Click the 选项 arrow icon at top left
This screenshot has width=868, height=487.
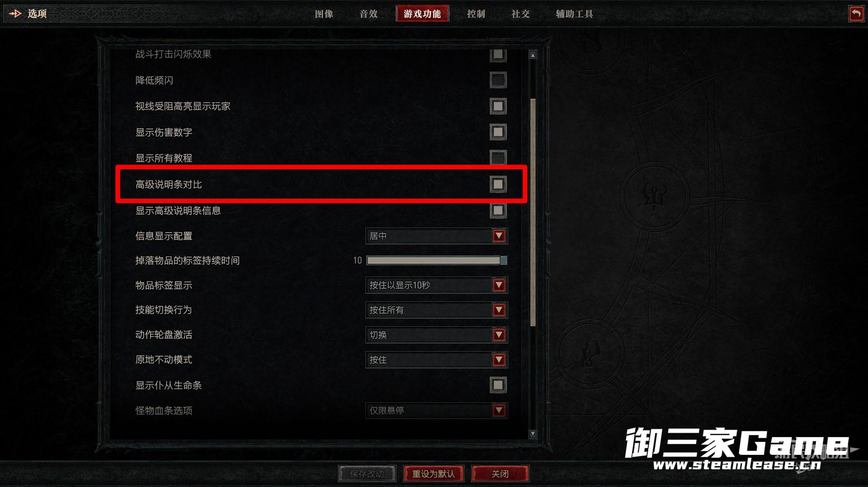[15, 14]
